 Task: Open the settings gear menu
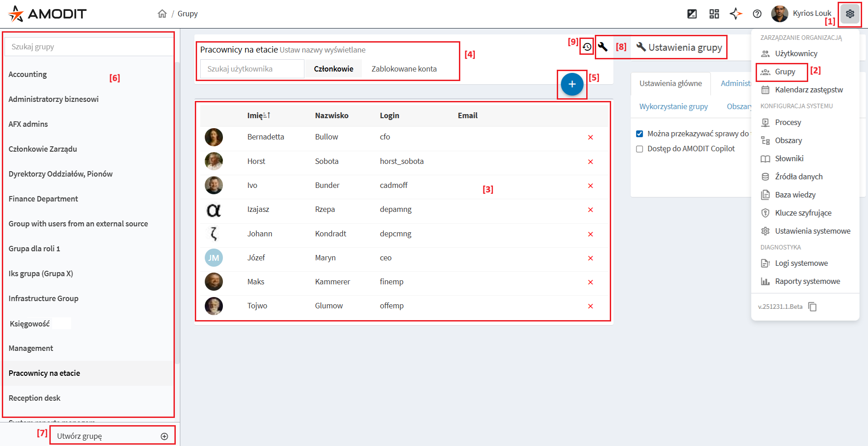coord(850,14)
